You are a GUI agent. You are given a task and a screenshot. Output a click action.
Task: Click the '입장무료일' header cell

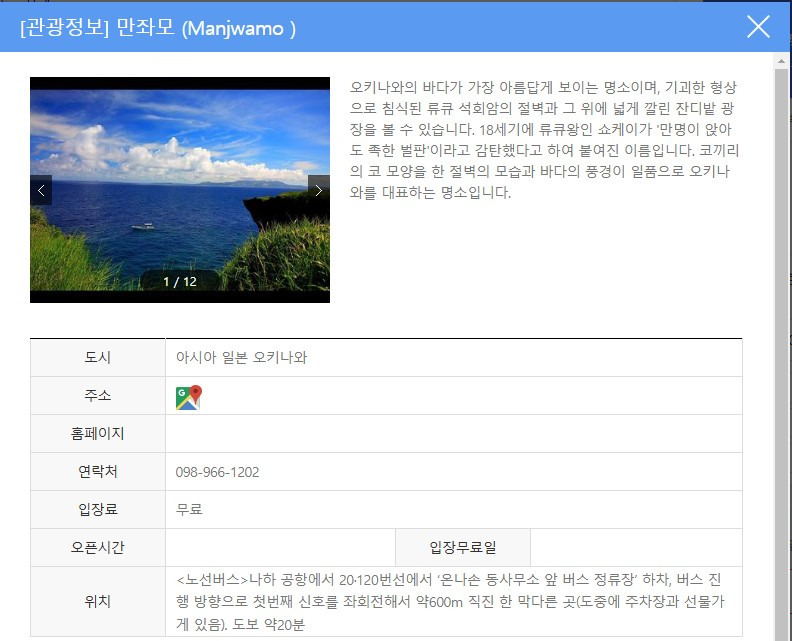463,548
